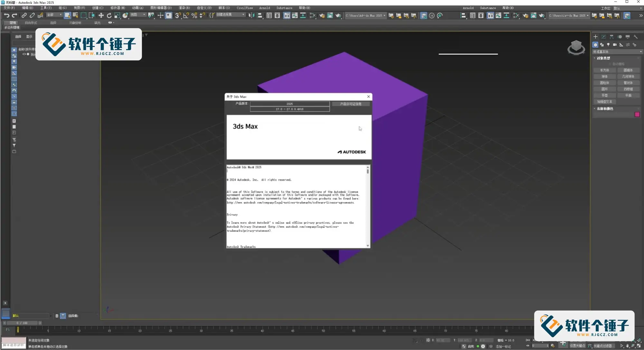This screenshot has height=350, width=644.
Task: Open the 渲染(R) menu
Action: point(184,8)
